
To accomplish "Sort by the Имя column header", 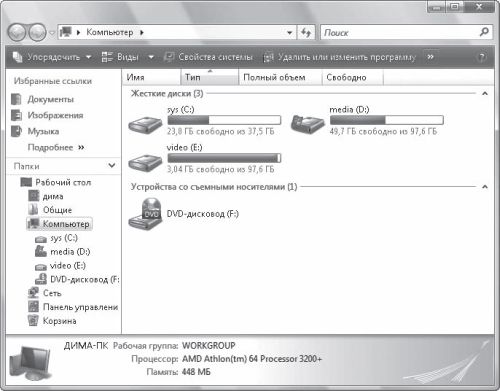I will [x=152, y=77].
